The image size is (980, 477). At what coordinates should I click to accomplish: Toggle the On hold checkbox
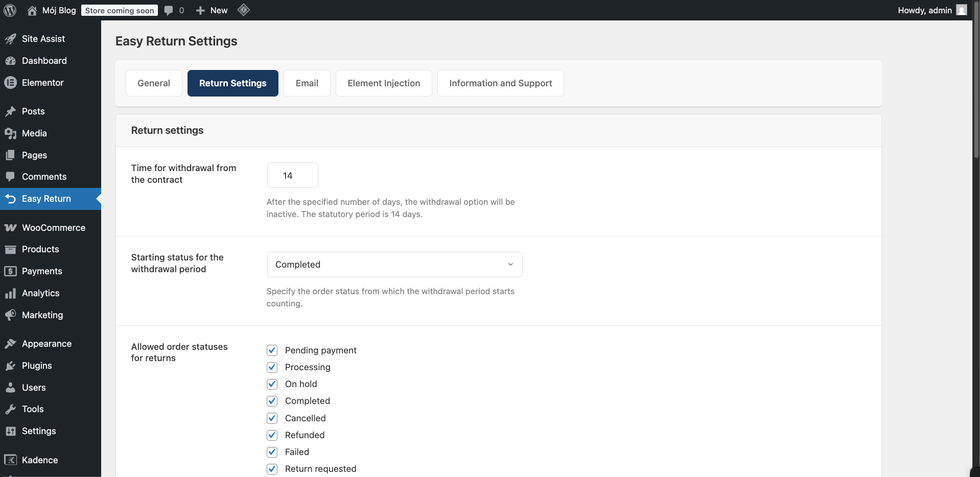point(272,384)
